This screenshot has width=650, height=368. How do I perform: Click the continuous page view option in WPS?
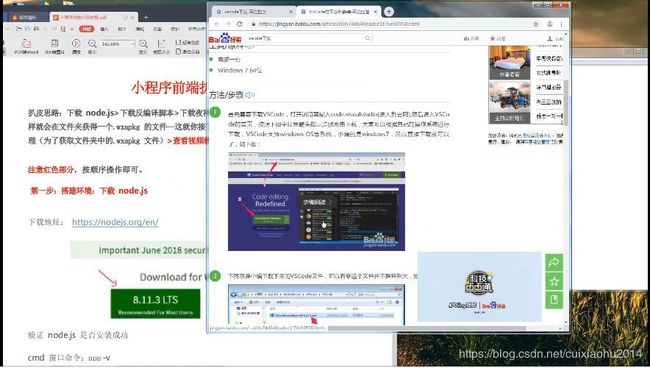[x=187, y=51]
